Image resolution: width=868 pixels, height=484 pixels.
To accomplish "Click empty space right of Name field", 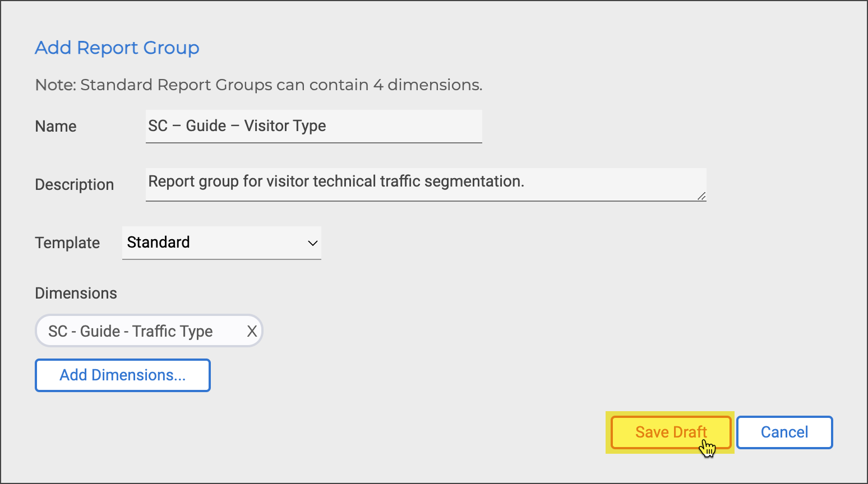I will [617, 127].
